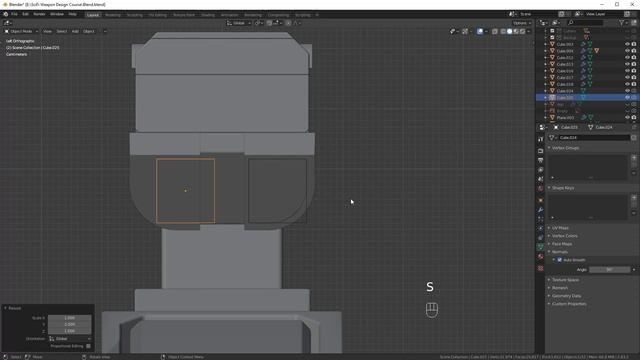This screenshot has width=640, height=360.
Task: Select material preview shading mode
Action: coord(516,31)
